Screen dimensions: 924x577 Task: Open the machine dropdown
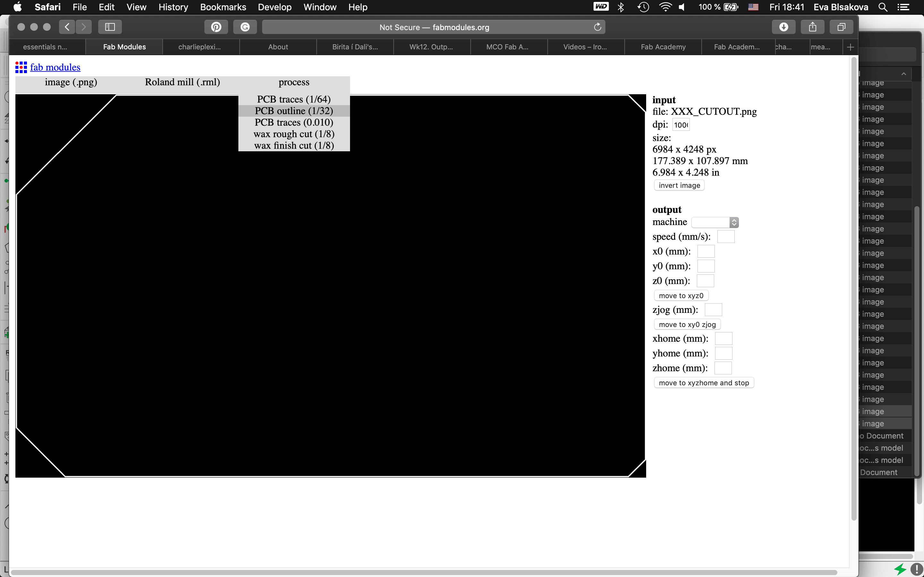[x=715, y=222]
